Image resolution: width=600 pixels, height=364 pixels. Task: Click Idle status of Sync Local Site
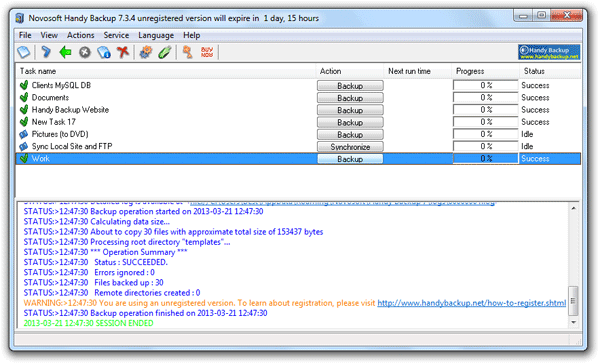527,146
